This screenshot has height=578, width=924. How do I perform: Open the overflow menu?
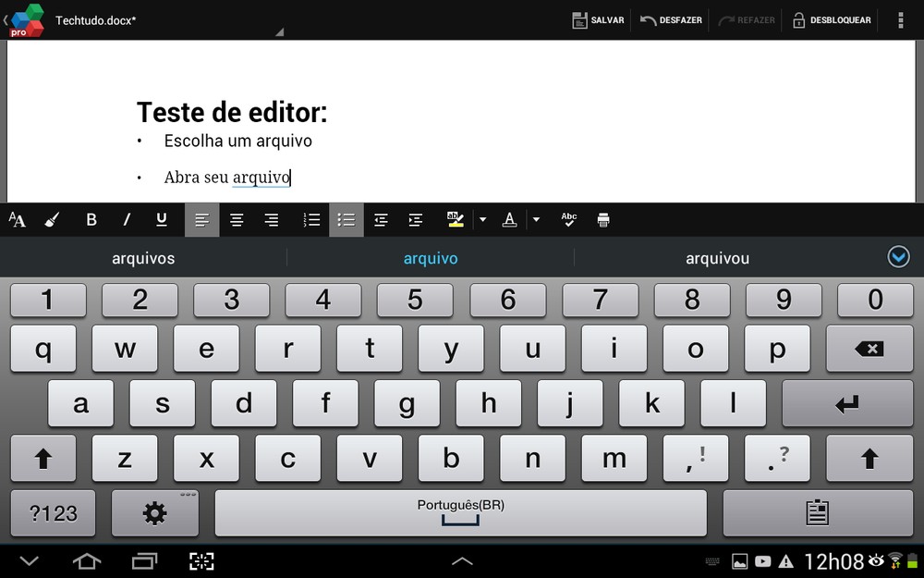pos(903,19)
